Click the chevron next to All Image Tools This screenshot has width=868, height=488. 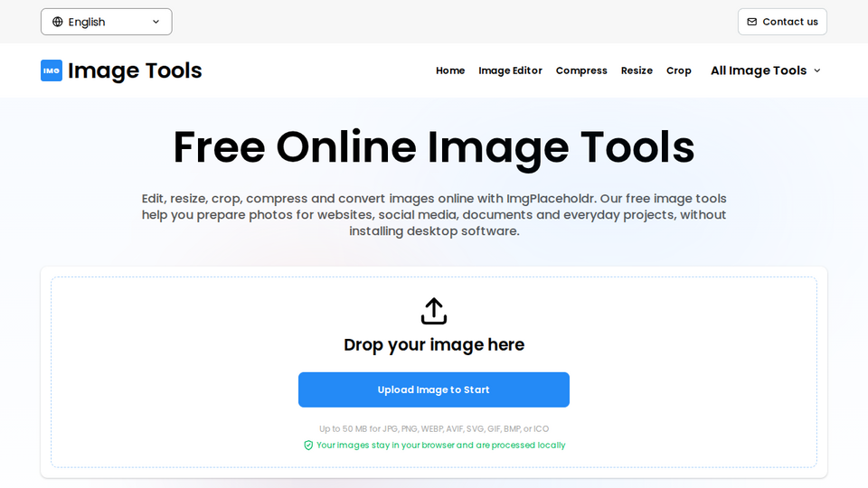[x=817, y=70]
